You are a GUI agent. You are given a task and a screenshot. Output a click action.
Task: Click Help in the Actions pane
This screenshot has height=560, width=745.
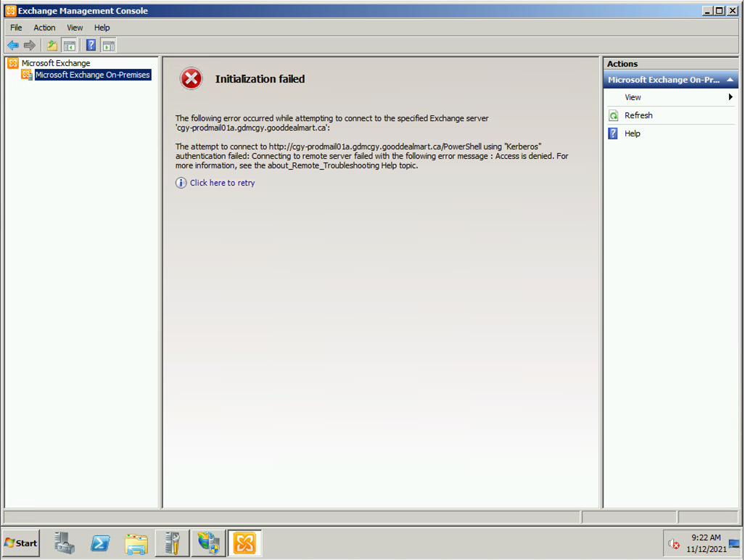(x=633, y=133)
